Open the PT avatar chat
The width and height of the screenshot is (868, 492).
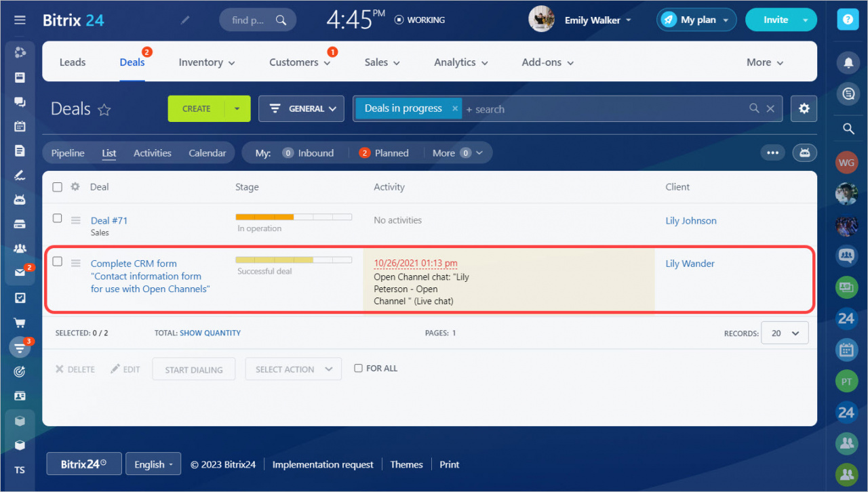click(x=846, y=382)
